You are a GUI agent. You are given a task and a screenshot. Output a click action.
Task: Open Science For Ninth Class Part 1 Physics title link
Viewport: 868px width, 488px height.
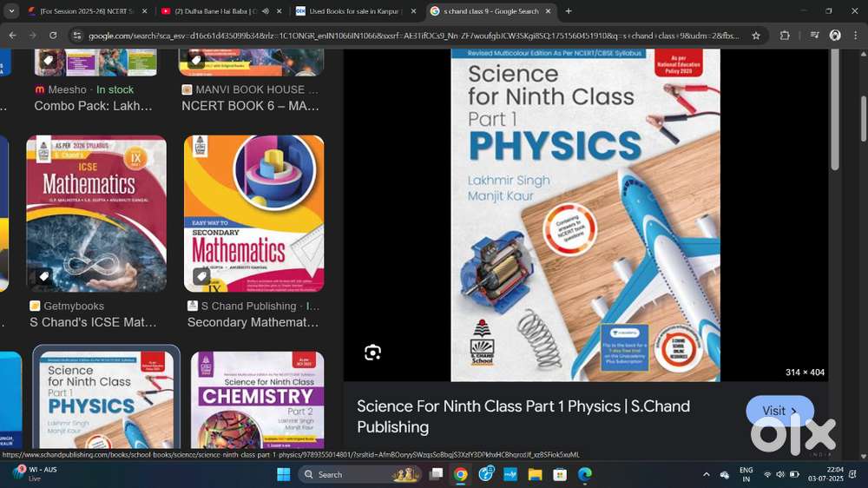pos(523,417)
